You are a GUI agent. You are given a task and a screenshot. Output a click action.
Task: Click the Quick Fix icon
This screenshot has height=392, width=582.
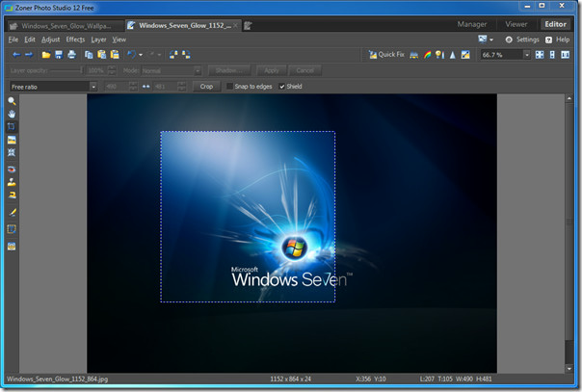point(386,55)
